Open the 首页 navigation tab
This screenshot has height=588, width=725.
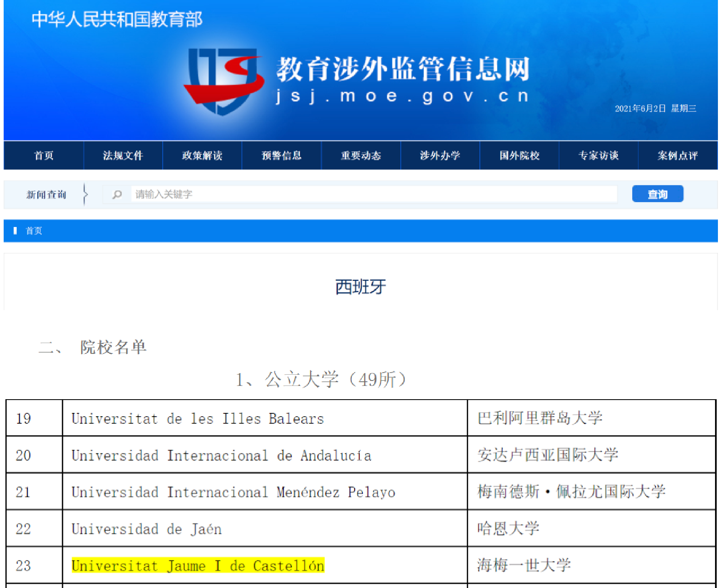(44, 156)
